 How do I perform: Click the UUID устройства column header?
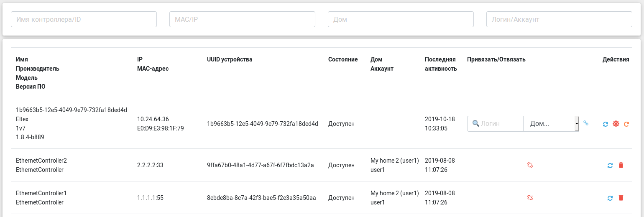click(x=230, y=59)
